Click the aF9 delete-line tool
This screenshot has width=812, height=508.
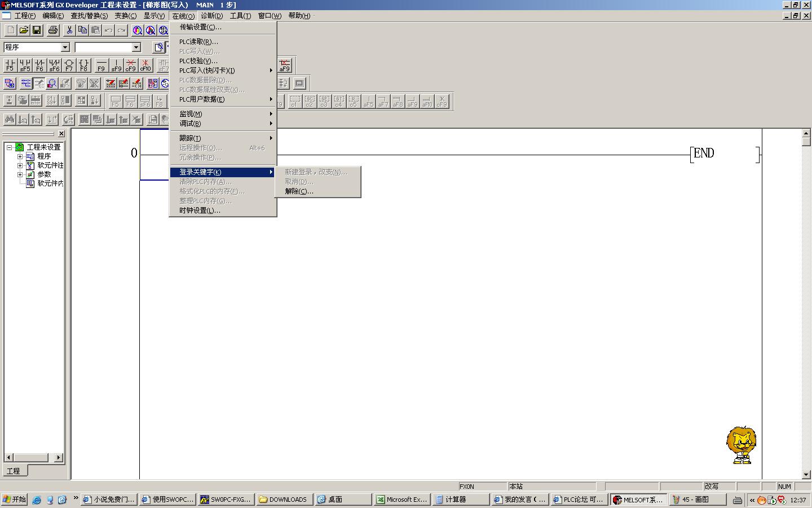pos(285,65)
